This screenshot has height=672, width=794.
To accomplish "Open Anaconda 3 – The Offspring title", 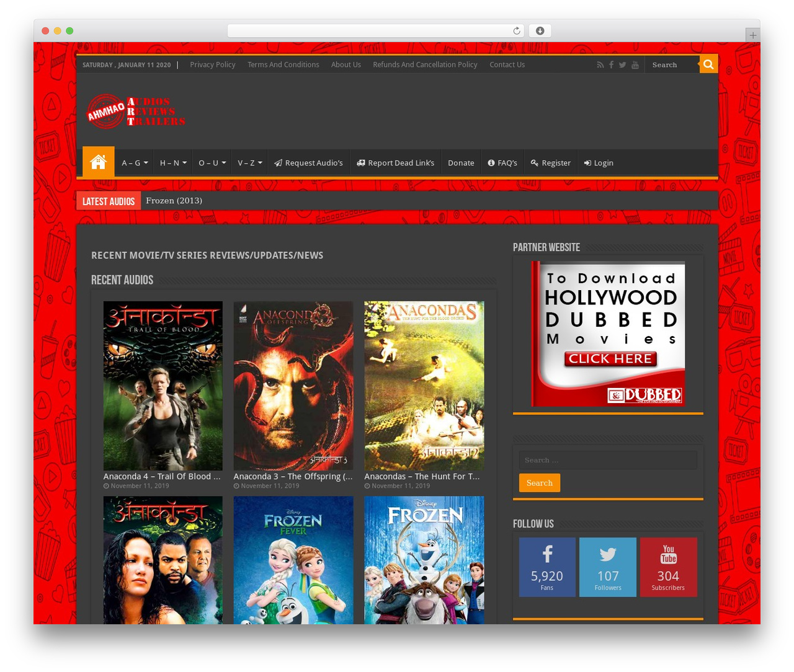I will 293,476.
